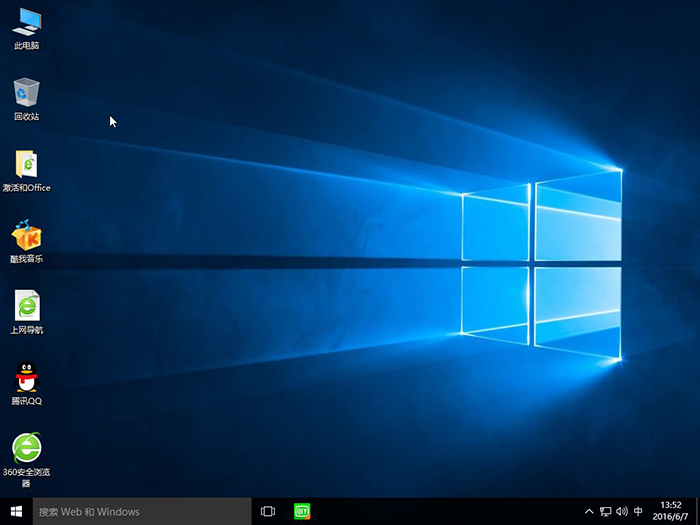Open the green iQIYI app in taskbar
This screenshot has width=700, height=525.
(302, 511)
